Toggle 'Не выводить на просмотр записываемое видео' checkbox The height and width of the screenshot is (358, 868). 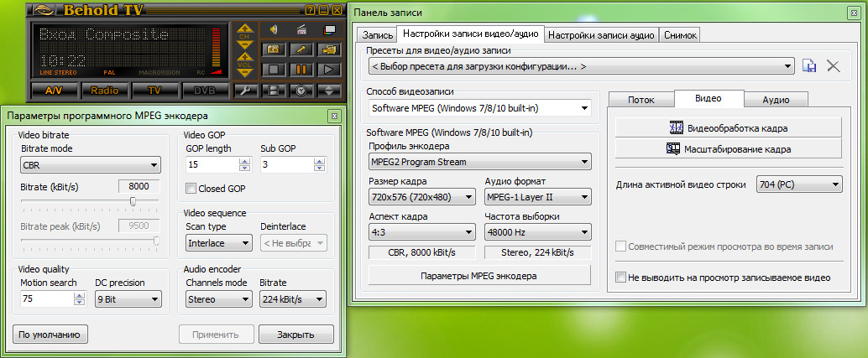tap(621, 277)
